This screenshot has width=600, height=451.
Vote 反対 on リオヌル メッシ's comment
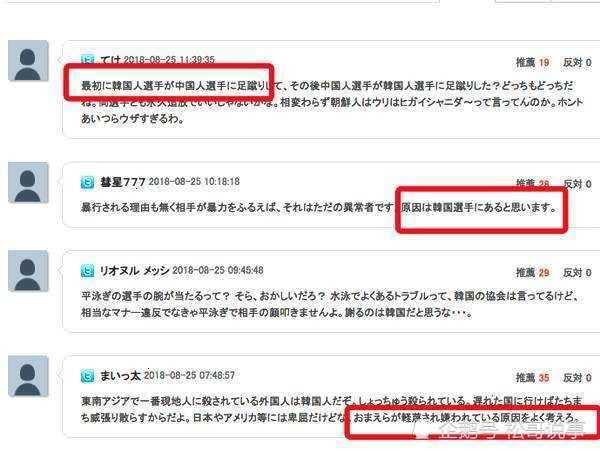pos(577,273)
